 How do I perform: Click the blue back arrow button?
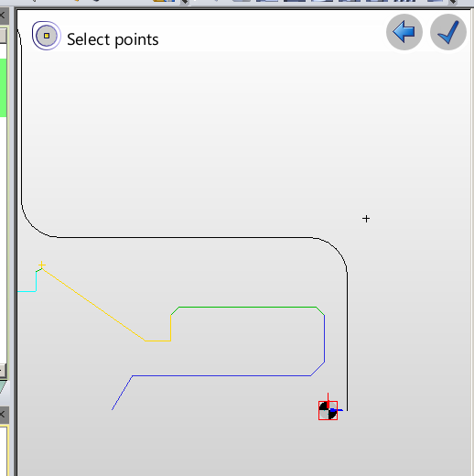pyautogui.click(x=404, y=32)
